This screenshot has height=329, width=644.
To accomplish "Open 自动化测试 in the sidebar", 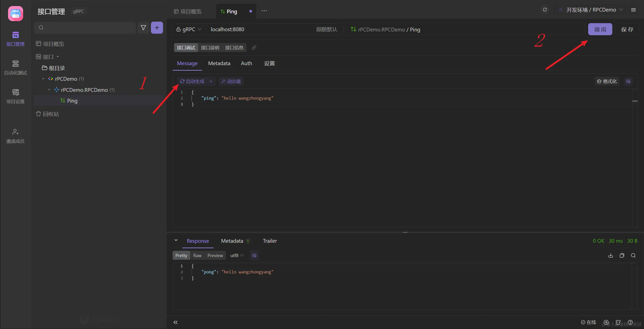I will tap(15, 67).
